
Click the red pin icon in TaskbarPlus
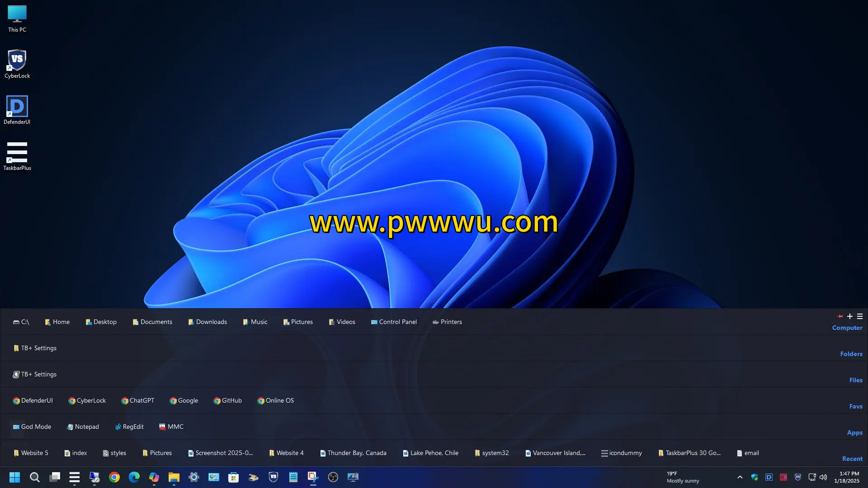click(840, 316)
